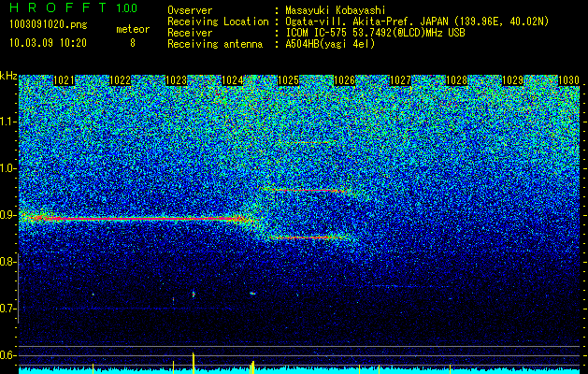Select the location text Ogata-vill. Akita-Pref. JAPAN
The image size is (588, 374).
[366, 22]
